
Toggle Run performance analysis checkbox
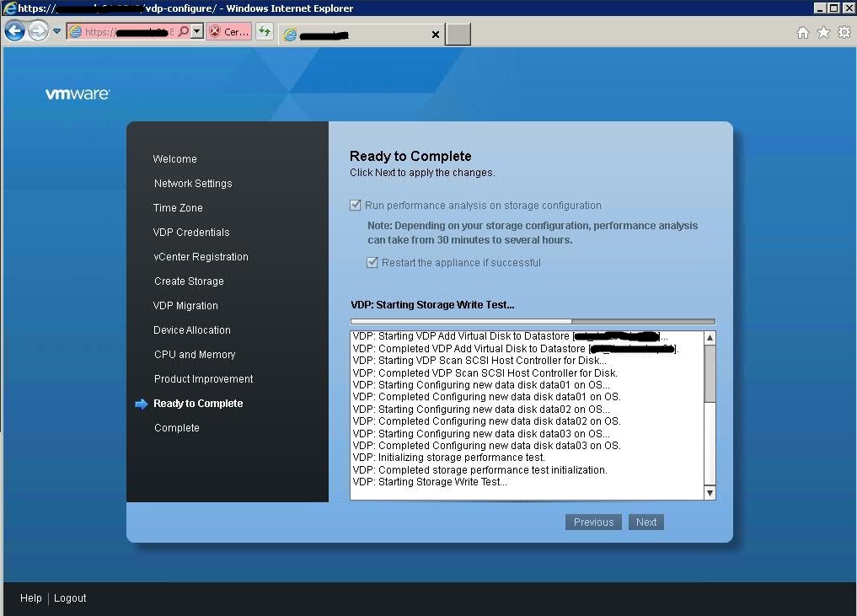[356, 205]
